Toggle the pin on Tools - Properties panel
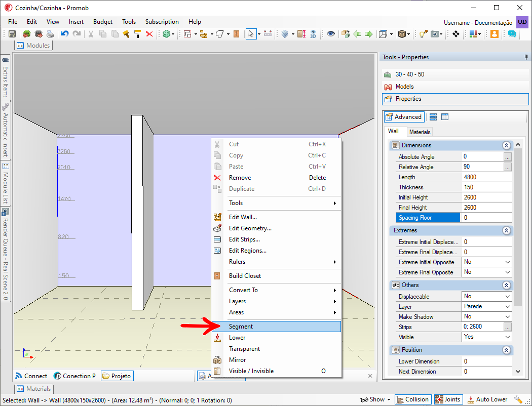Viewport: 532px width, 406px height. coord(526,57)
